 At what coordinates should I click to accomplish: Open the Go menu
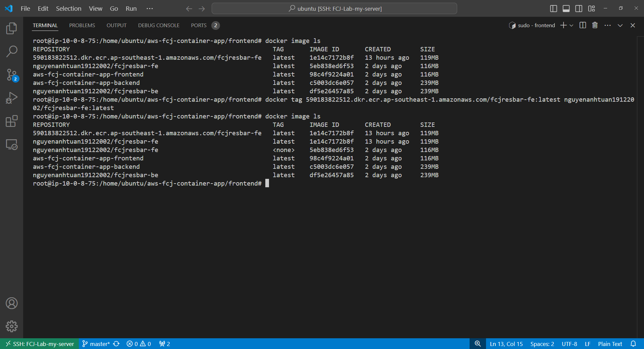point(114,9)
